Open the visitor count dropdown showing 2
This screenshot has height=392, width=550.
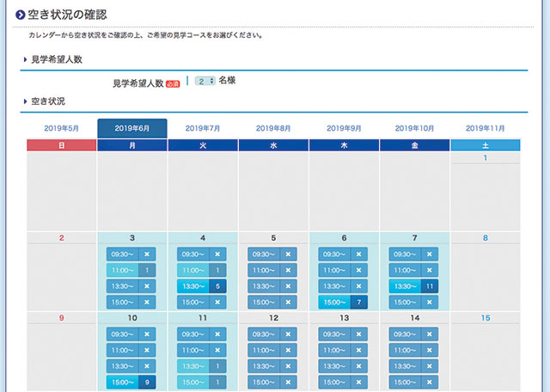coord(205,81)
